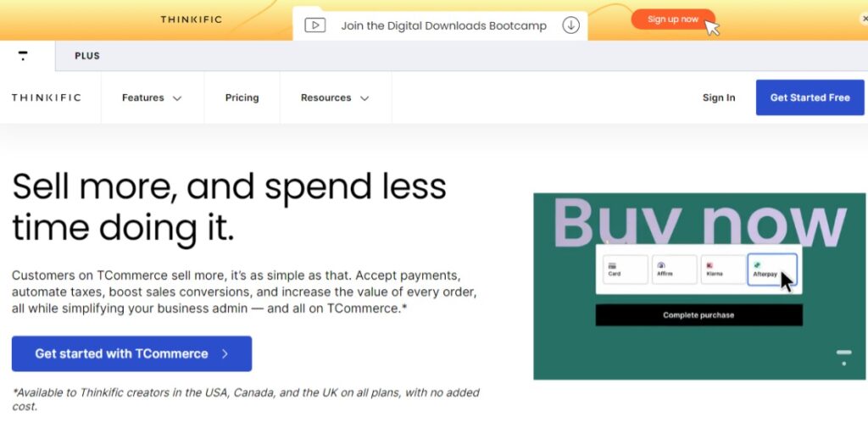868x439 pixels.
Task: Select the Afterpay payment option
Action: 772,270
